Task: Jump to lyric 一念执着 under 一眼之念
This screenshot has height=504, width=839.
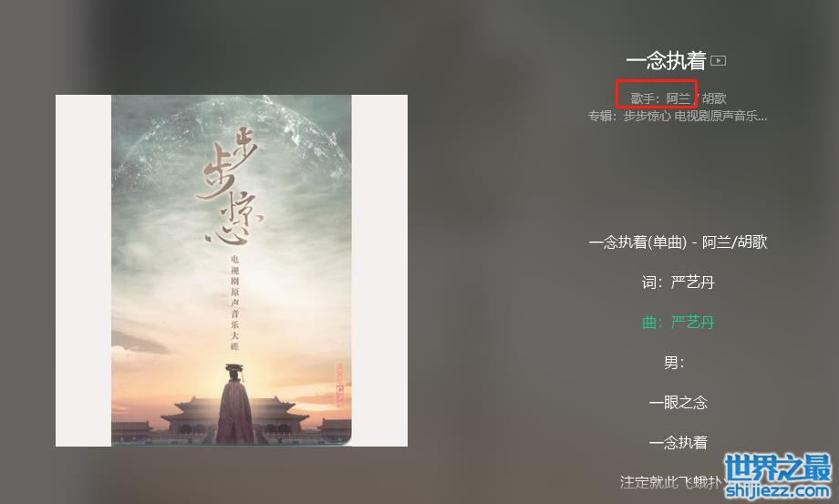Action: pyautogui.click(x=678, y=443)
